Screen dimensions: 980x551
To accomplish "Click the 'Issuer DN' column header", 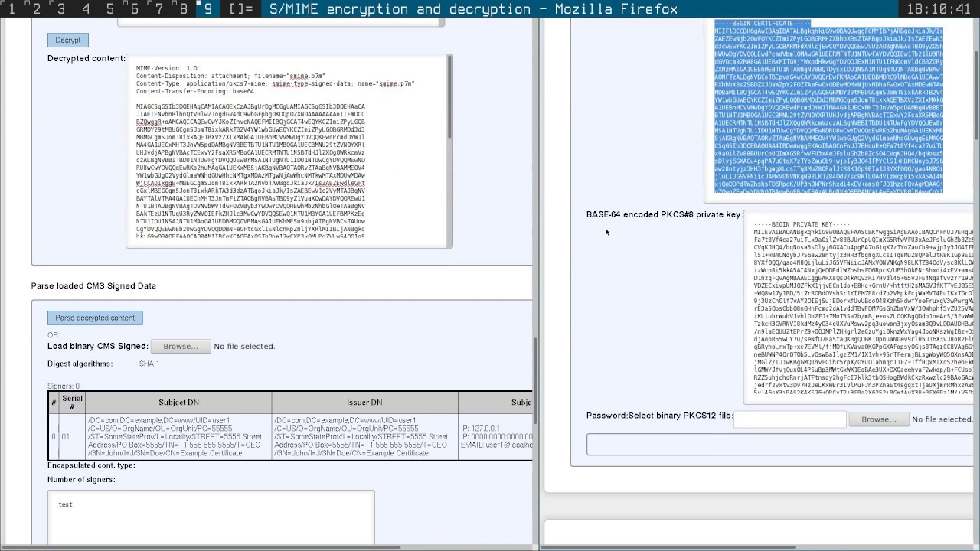I will click(x=364, y=403).
